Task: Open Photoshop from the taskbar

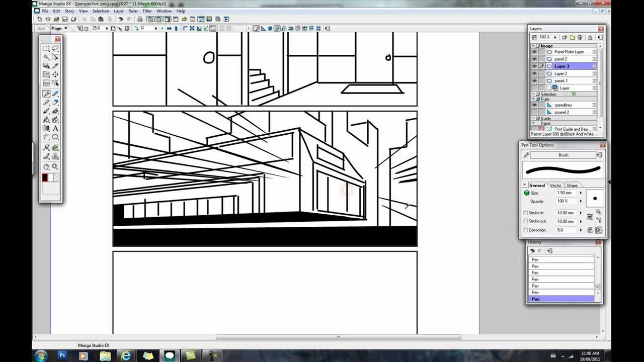Action: tap(62, 356)
